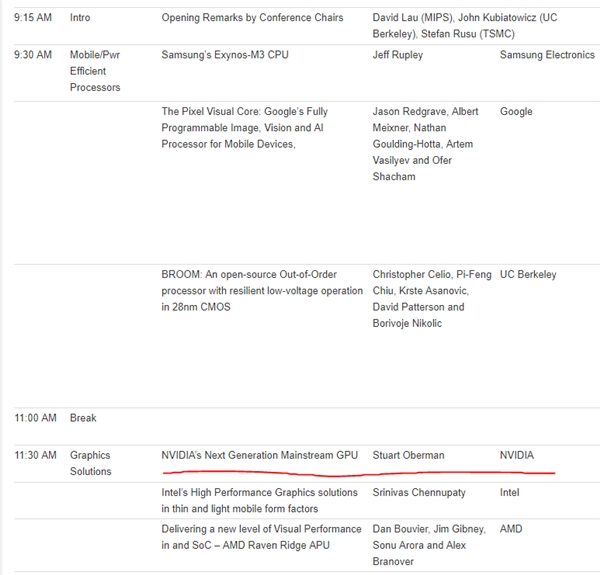This screenshot has width=600, height=575.
Task: Click the Samsung Electronics affiliation
Action: (x=547, y=55)
